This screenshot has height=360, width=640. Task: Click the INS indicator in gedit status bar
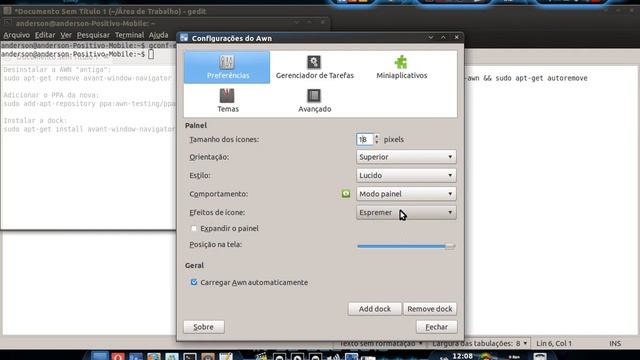tap(615, 343)
